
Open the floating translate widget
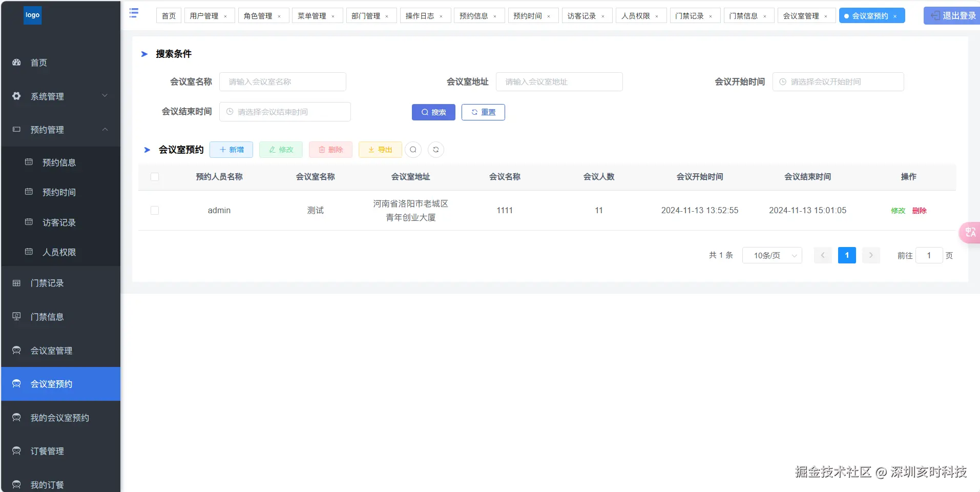pos(970,232)
